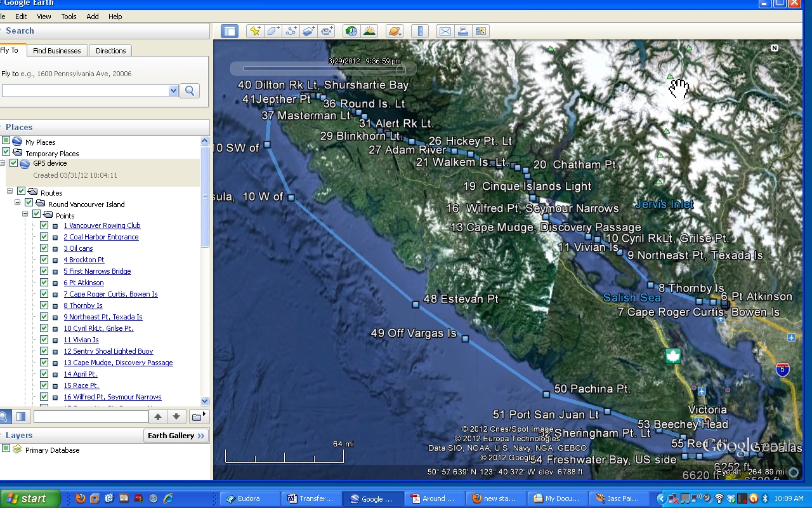Open the Fly to dropdown arrow

click(173, 91)
